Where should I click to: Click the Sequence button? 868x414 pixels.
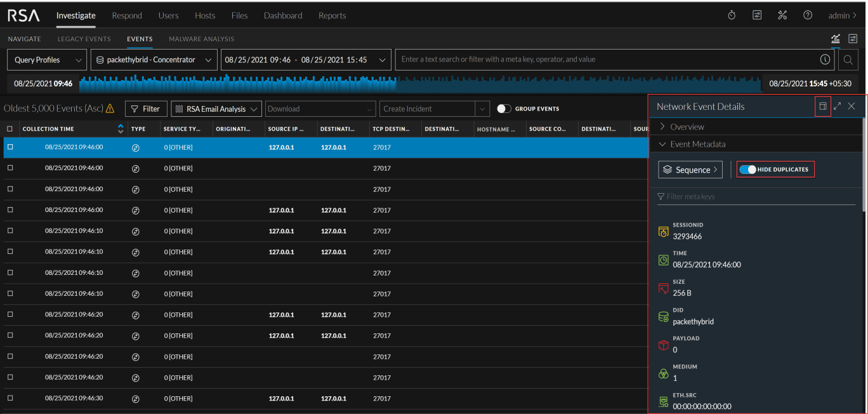690,170
